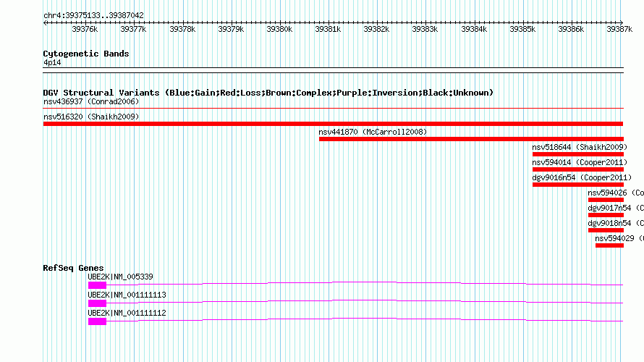644x362 pixels.
Task: Click the 39383k ruler position
Action: [x=425, y=29]
